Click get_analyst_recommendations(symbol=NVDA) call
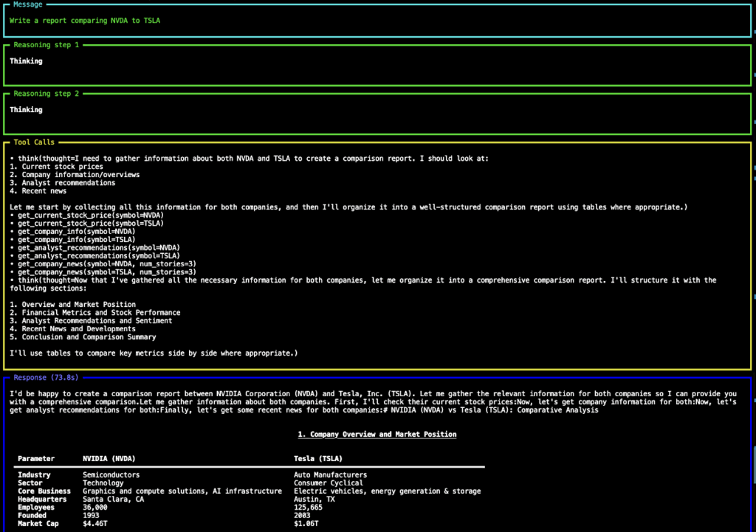Viewport: 756px width, 532px height. point(99,248)
